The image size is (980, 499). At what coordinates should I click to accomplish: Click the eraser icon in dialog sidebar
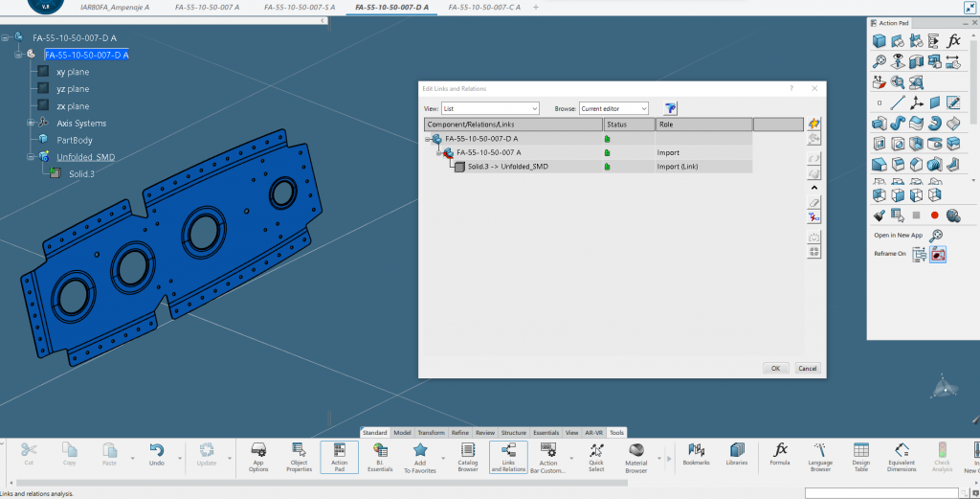813,203
